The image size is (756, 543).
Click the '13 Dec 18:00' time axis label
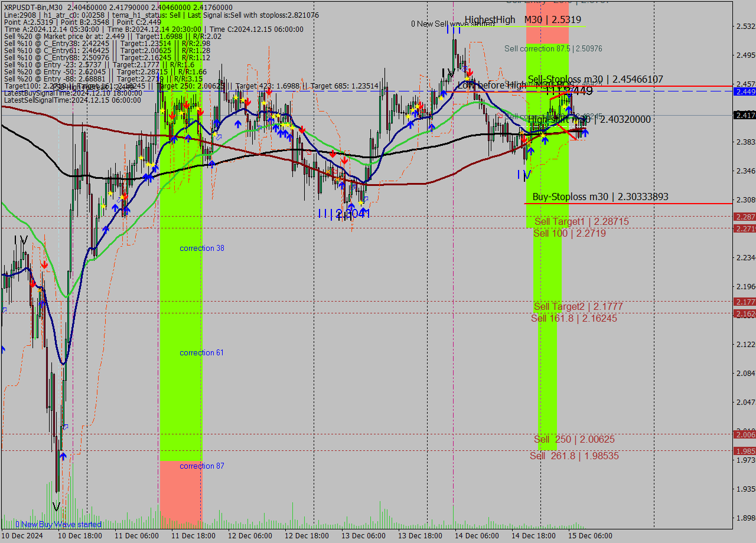pos(420,536)
